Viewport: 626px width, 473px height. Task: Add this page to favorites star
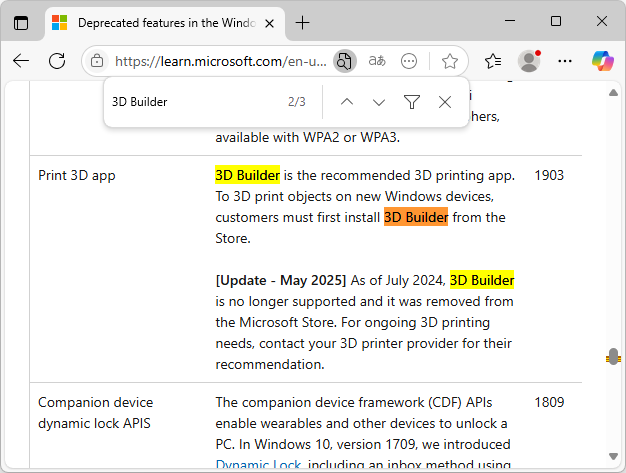(x=450, y=61)
